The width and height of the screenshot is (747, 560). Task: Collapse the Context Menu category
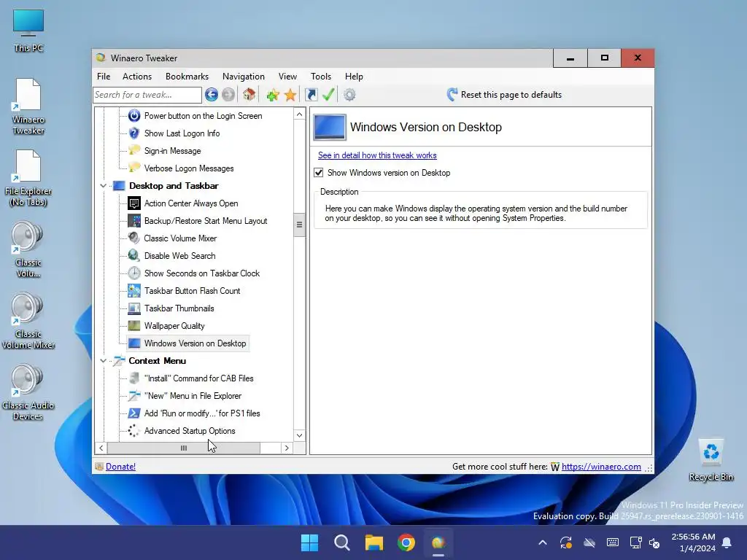point(103,361)
